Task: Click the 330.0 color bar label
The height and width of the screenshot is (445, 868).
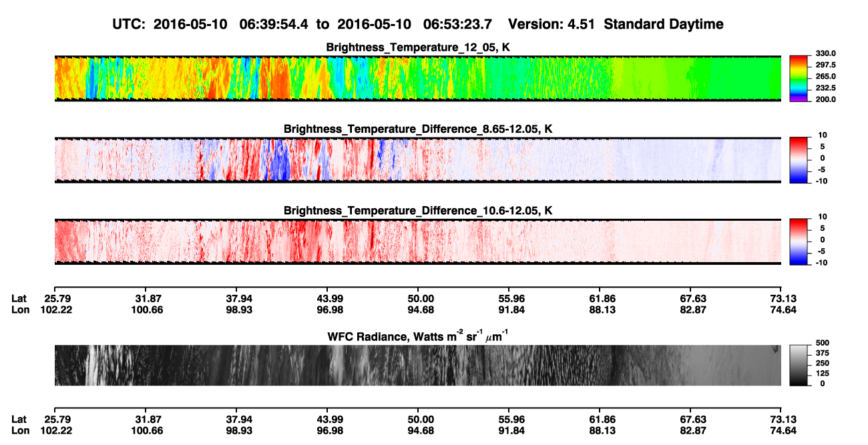Action: coord(826,53)
